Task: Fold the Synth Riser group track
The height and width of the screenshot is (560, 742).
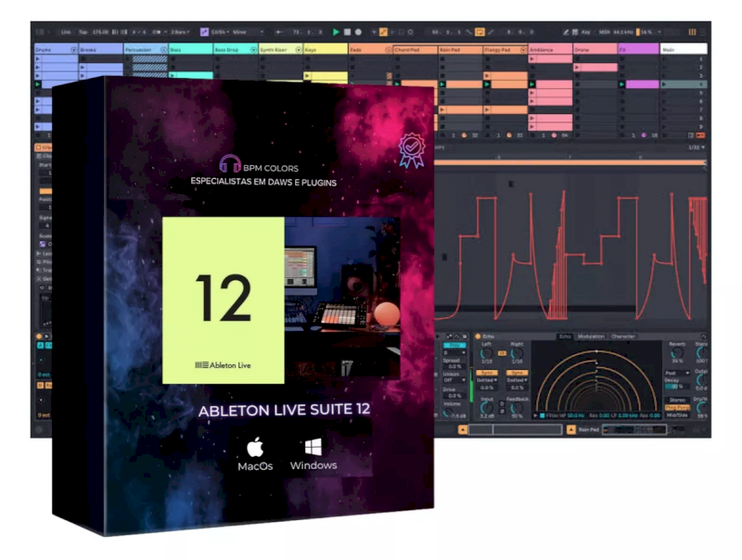Action: (298, 49)
